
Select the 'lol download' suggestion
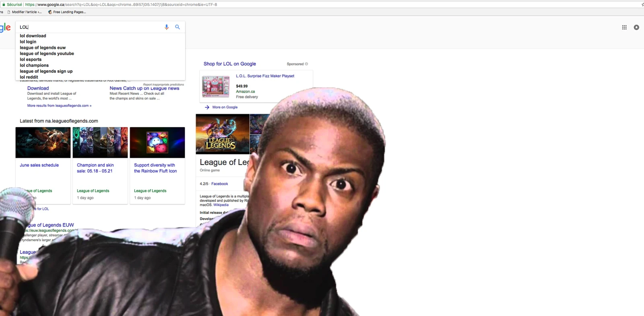click(33, 36)
